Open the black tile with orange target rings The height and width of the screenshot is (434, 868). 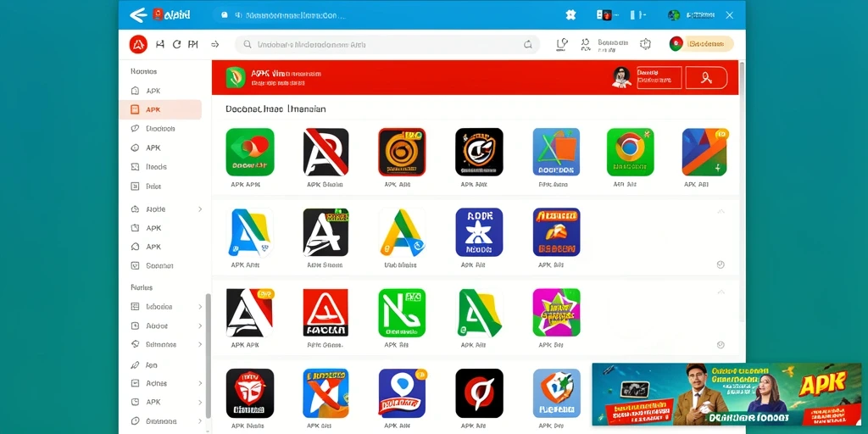pyautogui.click(x=402, y=153)
